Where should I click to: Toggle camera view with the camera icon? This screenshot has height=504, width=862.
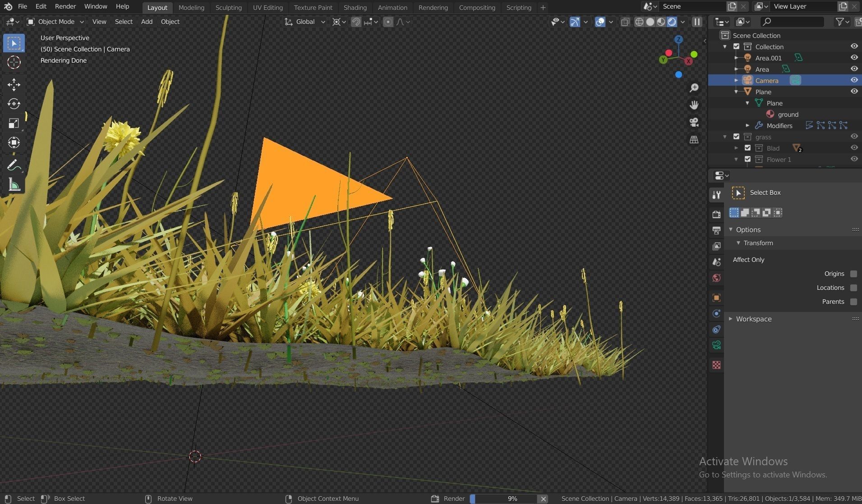coord(694,122)
